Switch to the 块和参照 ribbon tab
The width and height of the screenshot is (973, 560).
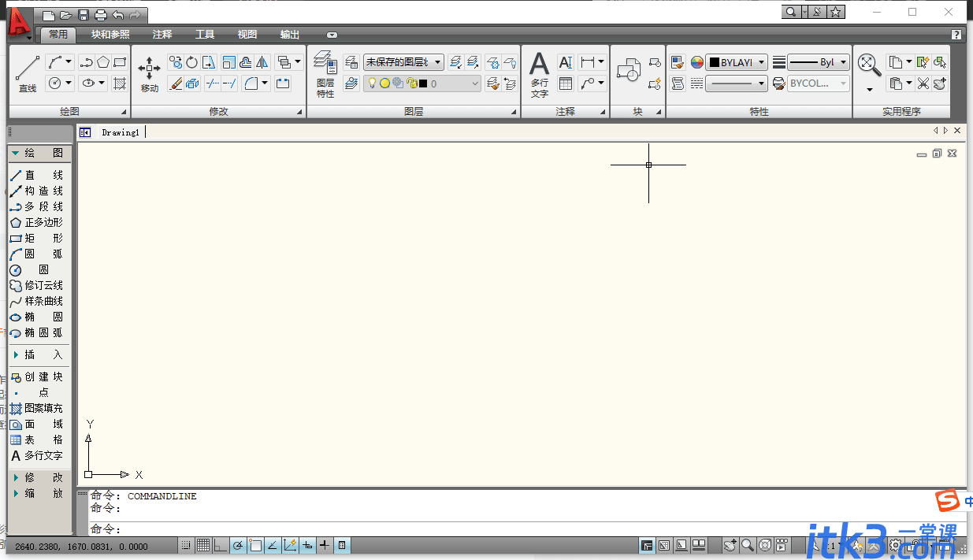tap(110, 35)
